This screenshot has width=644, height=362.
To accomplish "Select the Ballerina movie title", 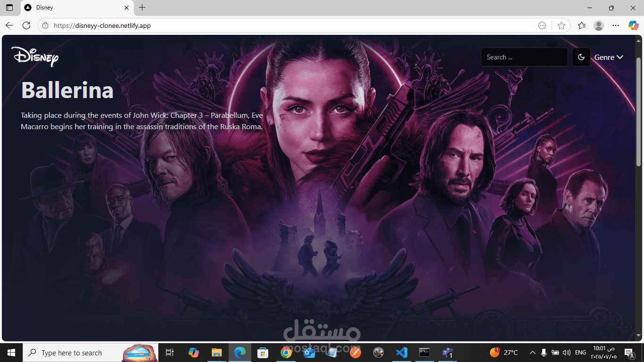I will pyautogui.click(x=67, y=90).
